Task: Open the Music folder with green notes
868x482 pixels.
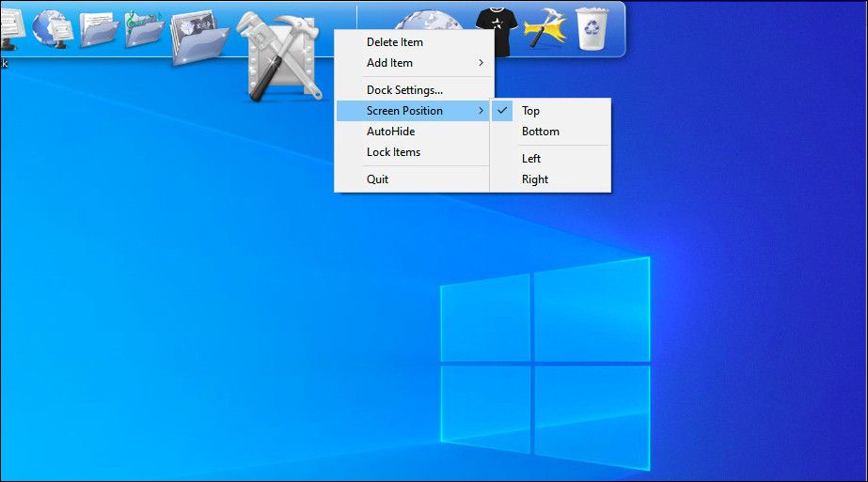Action: (x=144, y=29)
